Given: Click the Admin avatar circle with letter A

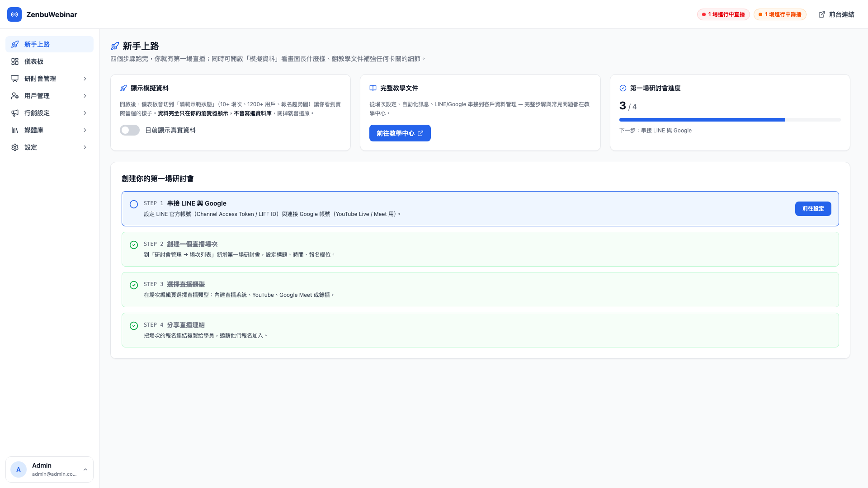Looking at the screenshot, I should point(19,469).
